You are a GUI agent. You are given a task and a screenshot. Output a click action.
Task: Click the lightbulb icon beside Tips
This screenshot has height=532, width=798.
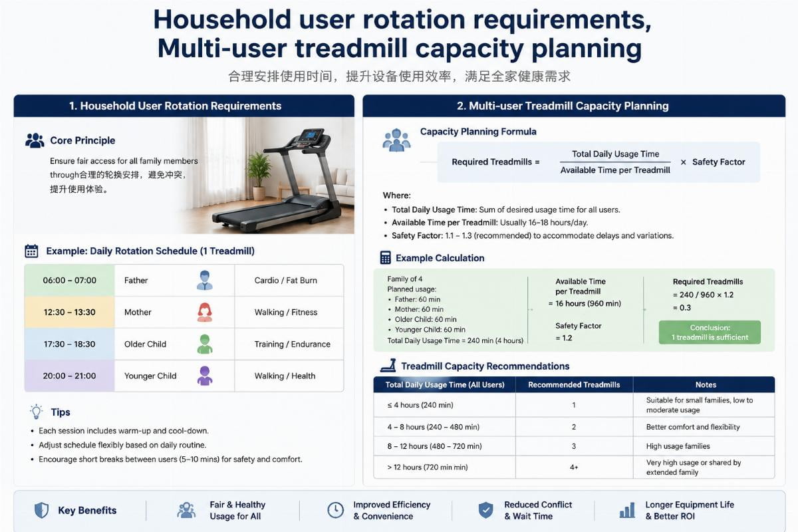pos(36,412)
